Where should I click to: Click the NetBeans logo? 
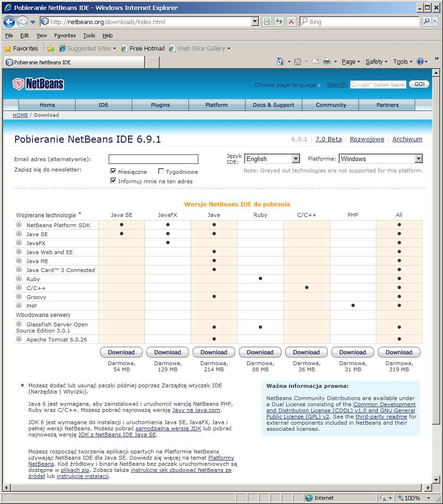click(38, 84)
